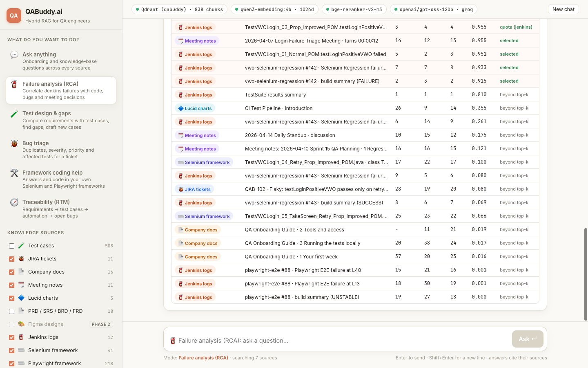Image resolution: width=588 pixels, height=368 pixels.
Task: Choose Framework coding help mode
Action: [61, 179]
